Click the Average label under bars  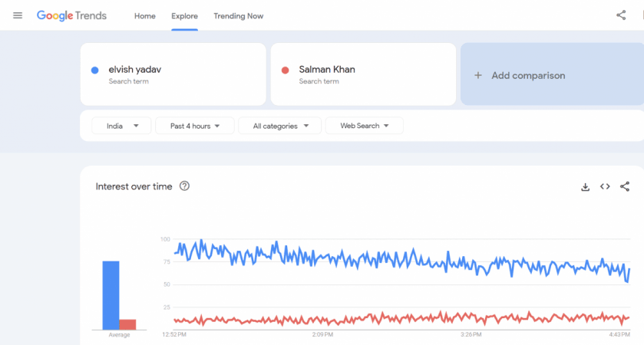point(119,335)
